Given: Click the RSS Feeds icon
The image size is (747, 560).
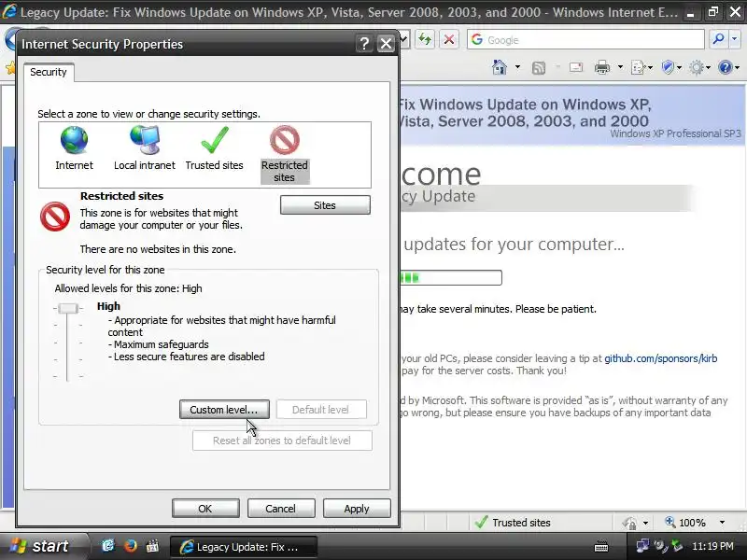Looking at the screenshot, I should coord(539,67).
